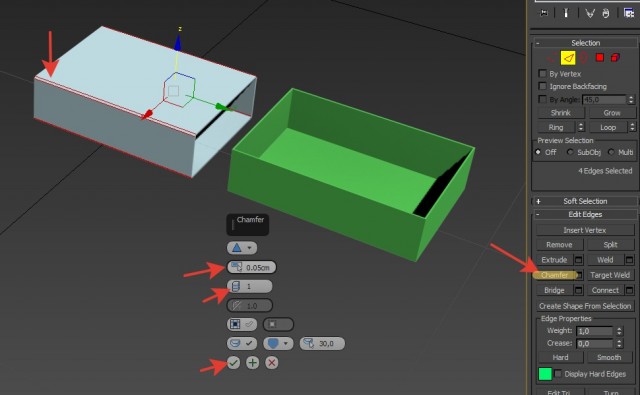Click Remove Modifier from stack icon
This screenshot has width=640, height=395.
tap(606, 13)
